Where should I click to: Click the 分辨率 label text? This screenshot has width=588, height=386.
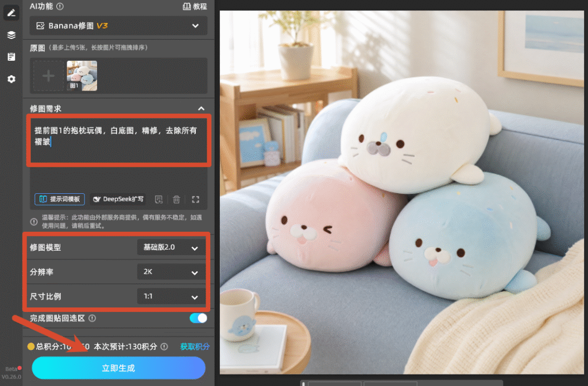coord(41,272)
